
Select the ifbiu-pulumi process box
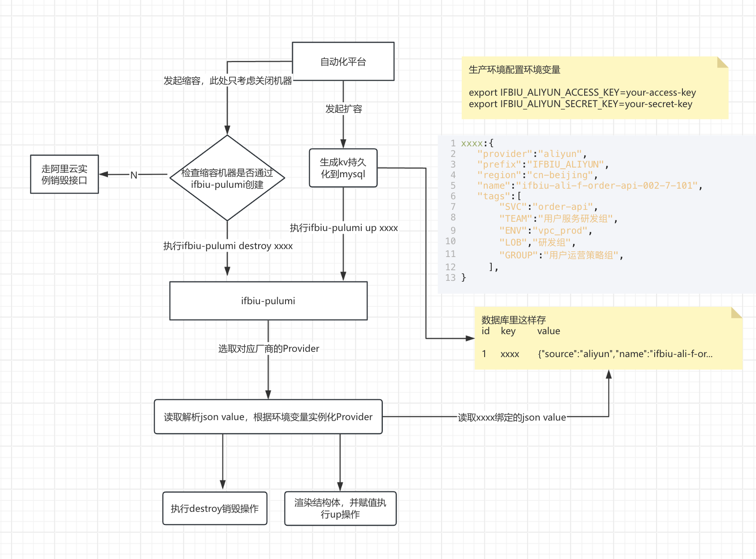(268, 301)
